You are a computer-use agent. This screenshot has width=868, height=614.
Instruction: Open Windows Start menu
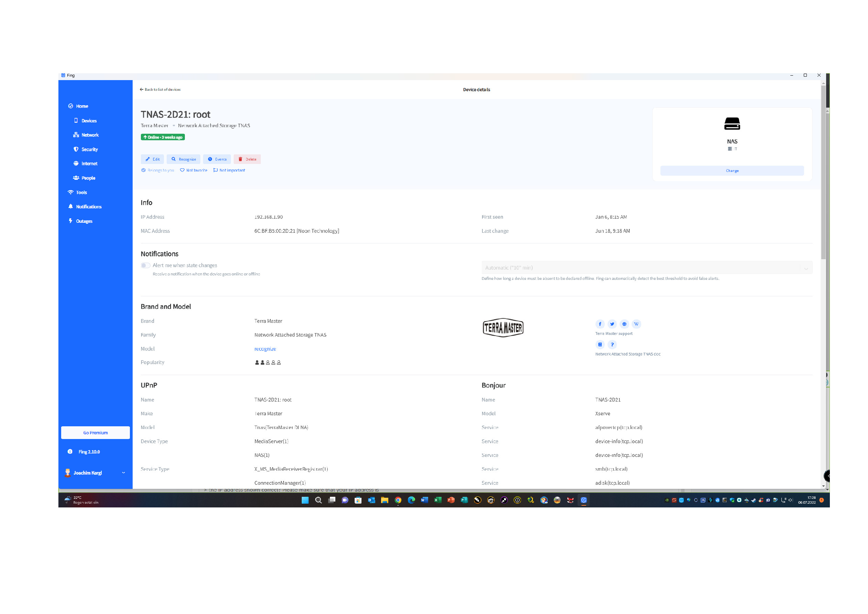click(x=305, y=500)
